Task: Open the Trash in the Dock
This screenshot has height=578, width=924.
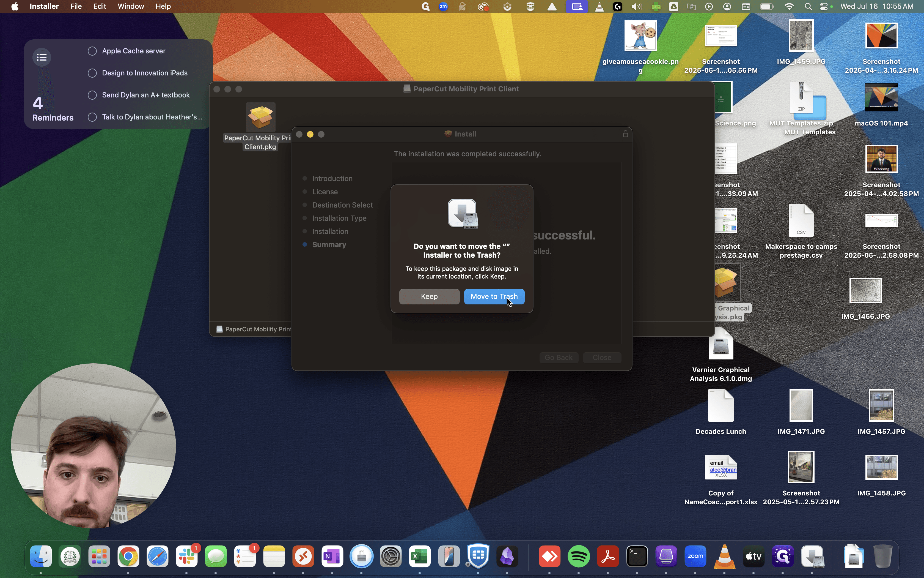Action: click(883, 556)
